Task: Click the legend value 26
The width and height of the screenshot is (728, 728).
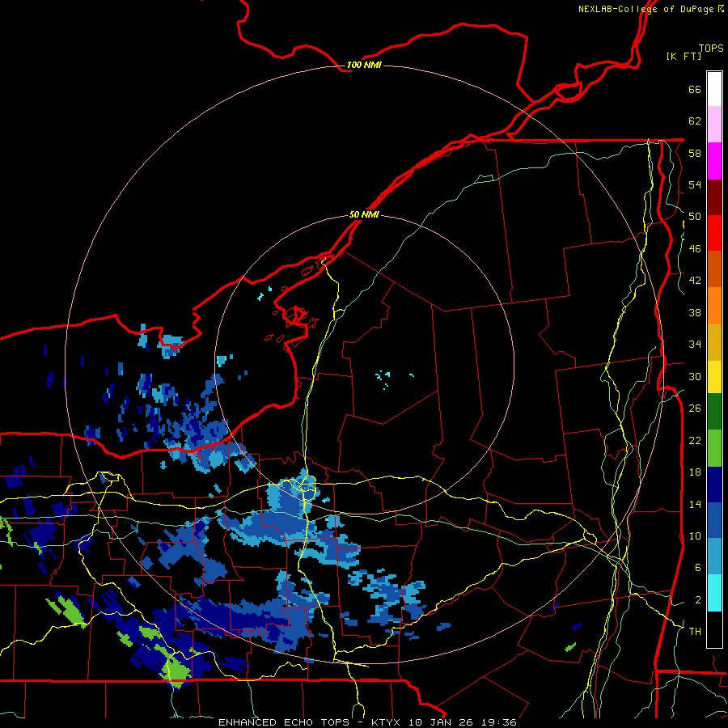Action: [x=695, y=408]
